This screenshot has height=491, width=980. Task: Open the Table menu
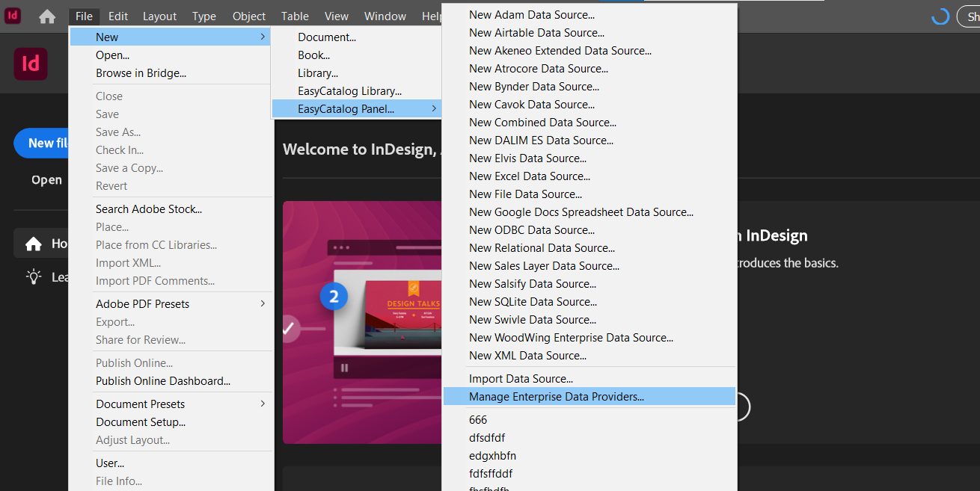pyautogui.click(x=294, y=15)
